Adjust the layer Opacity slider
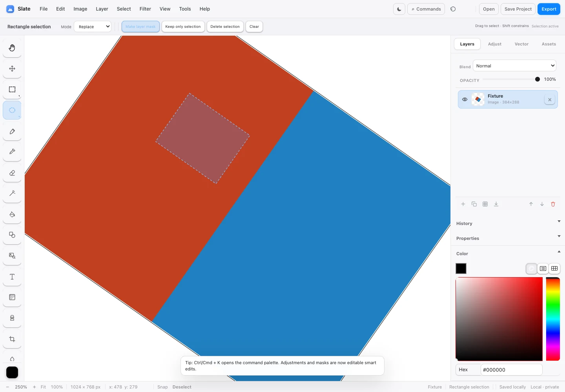Viewport: 565px width, 392px height. point(511,79)
